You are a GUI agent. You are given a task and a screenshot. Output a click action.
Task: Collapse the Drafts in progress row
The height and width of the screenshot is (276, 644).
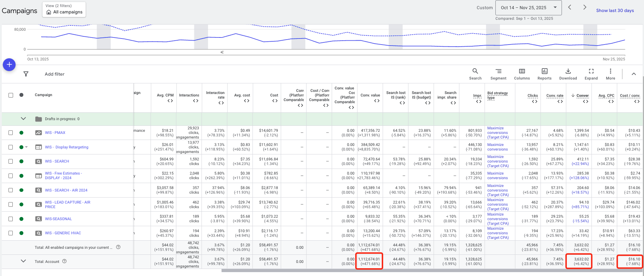(x=23, y=119)
